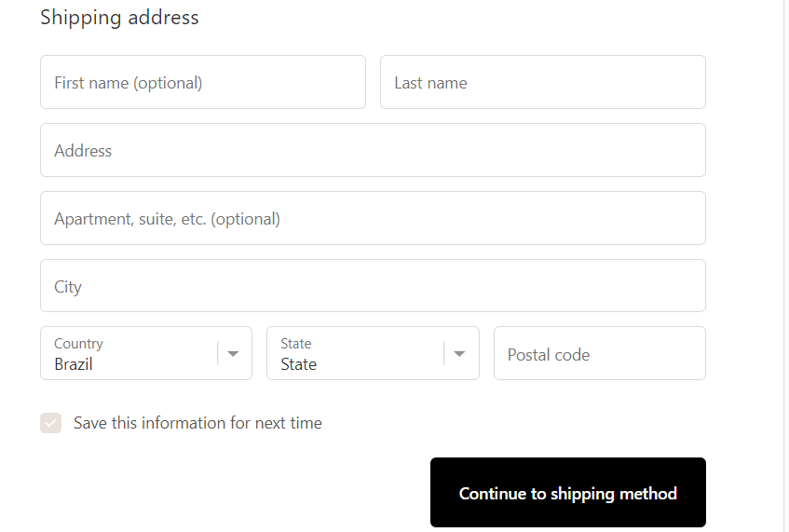Click the Apartment, suite, etc. field
Viewport: 789px width, 532px height.
373,218
